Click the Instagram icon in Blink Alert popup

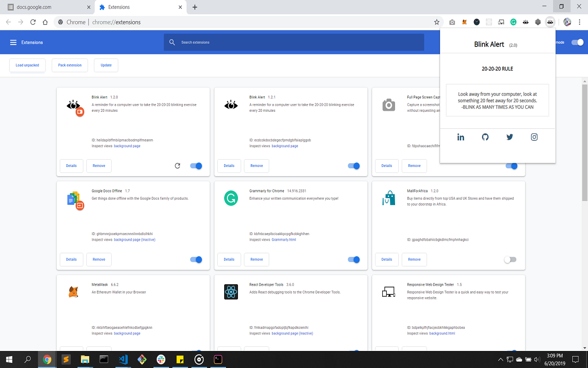[x=534, y=137]
